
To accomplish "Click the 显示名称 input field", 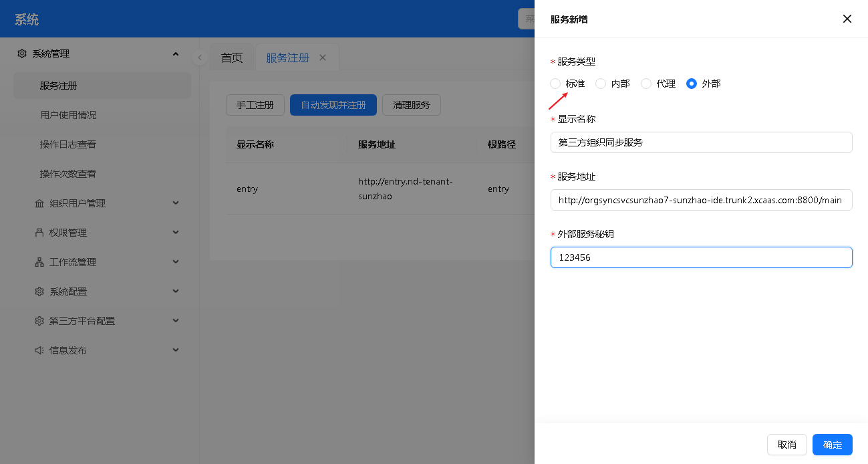I will coord(701,142).
